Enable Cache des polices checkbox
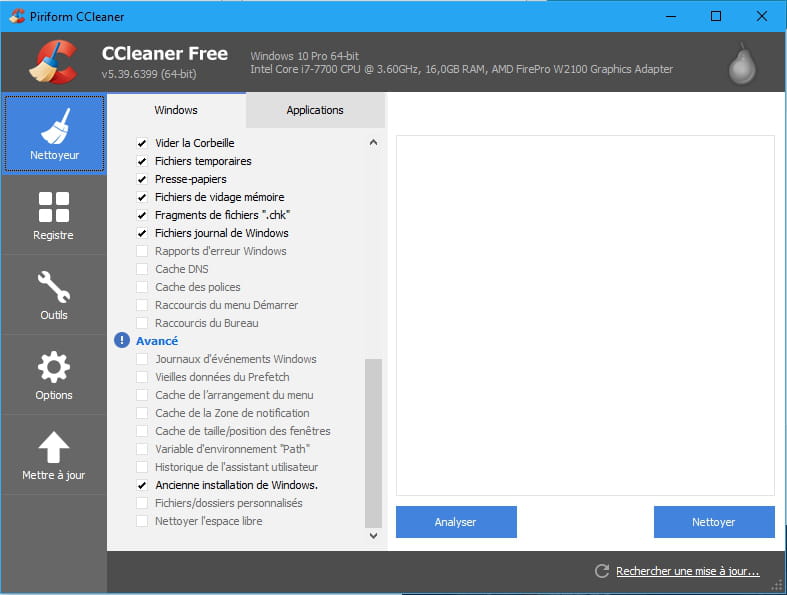 (x=142, y=287)
